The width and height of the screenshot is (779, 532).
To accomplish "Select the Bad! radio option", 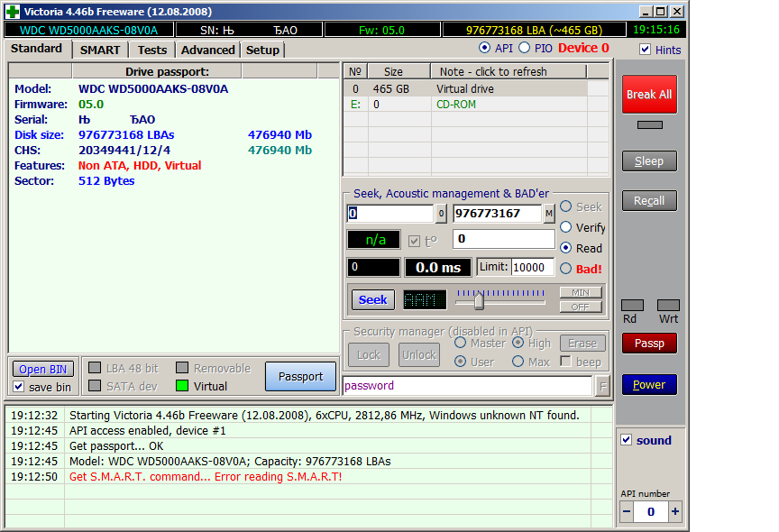I will pos(565,268).
